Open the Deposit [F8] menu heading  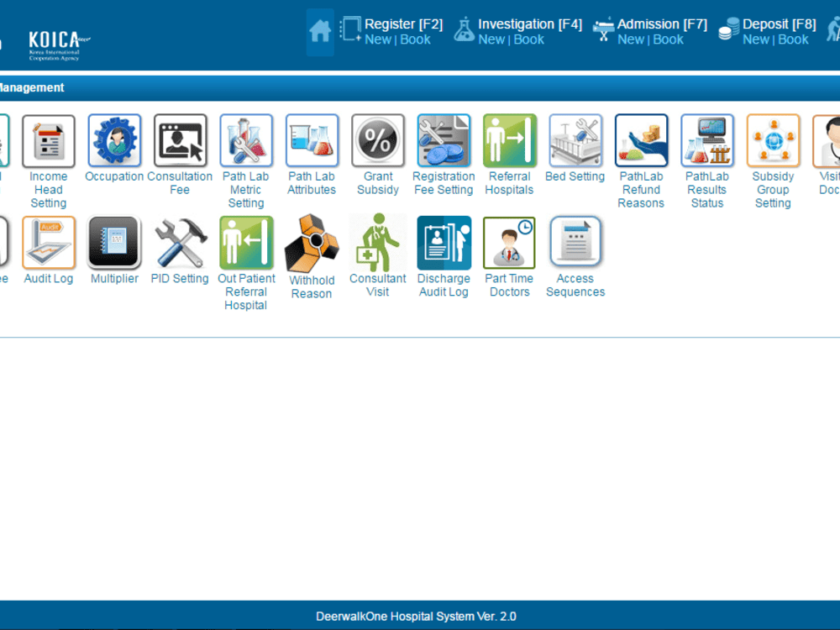pyautogui.click(x=780, y=24)
